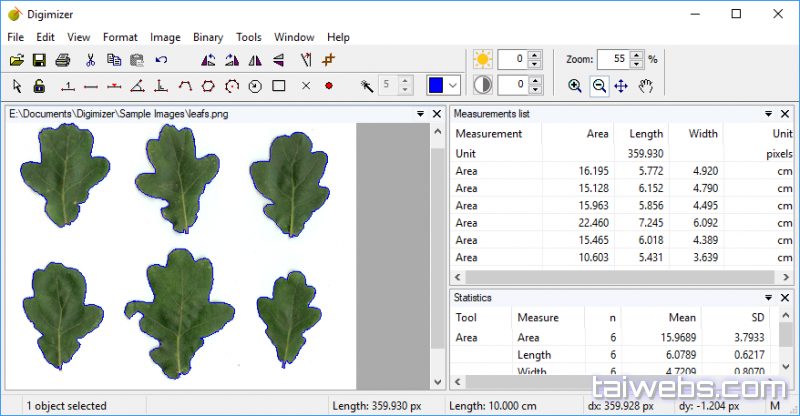The height and width of the screenshot is (416, 800).
Task: Open Measurements list panel options arrow
Action: [x=768, y=114]
